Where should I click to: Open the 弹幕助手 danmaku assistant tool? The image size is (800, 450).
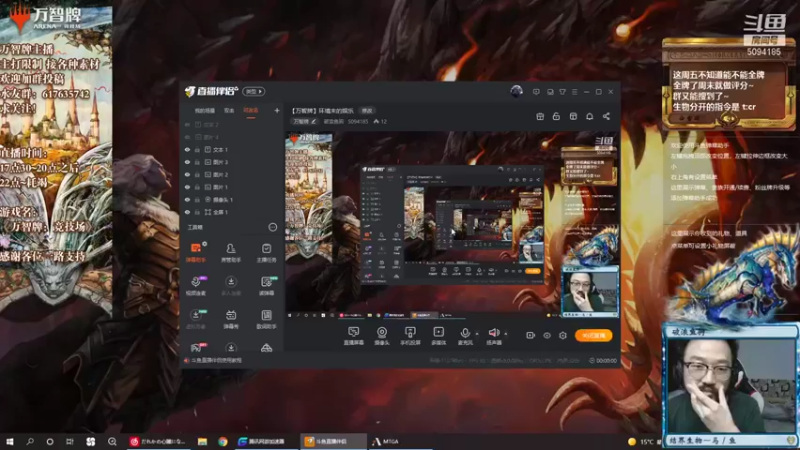click(195, 252)
